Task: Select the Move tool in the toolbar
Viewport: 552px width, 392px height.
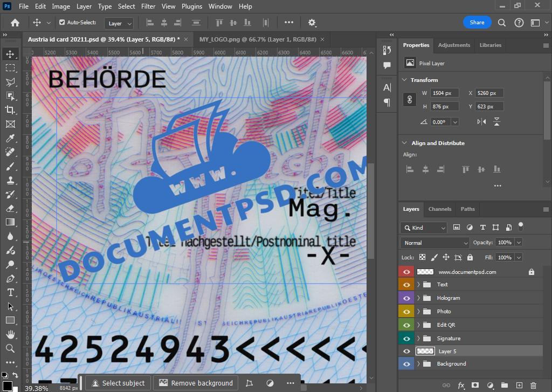Action: (10, 54)
